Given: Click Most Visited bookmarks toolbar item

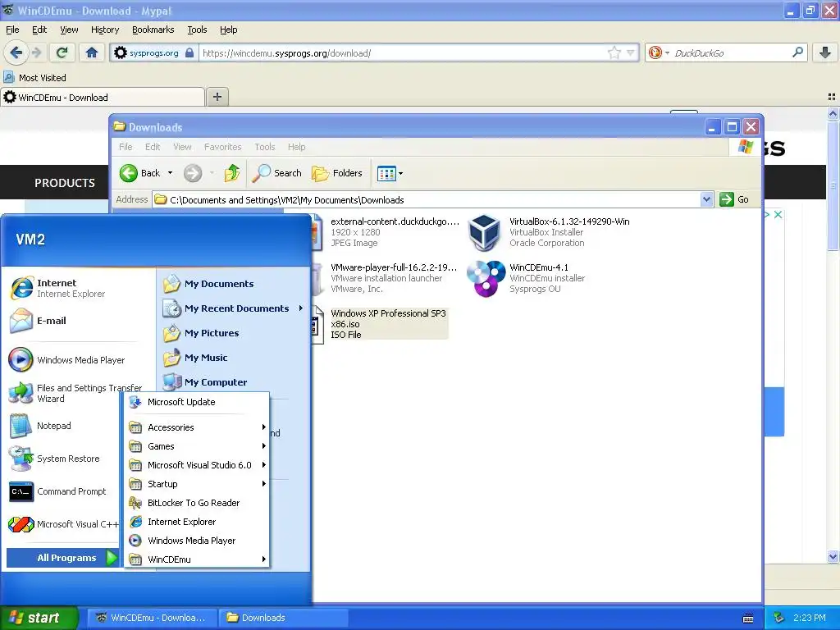Looking at the screenshot, I should pyautogui.click(x=35, y=78).
